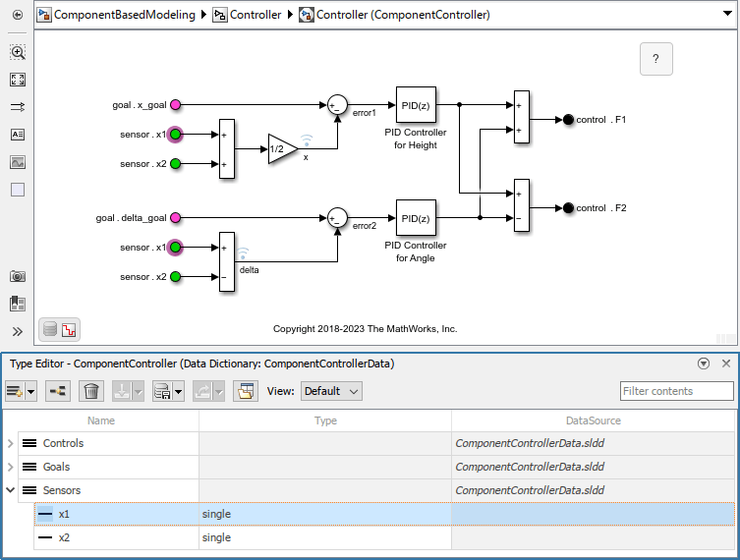Click the Filter contents input field

tap(676, 391)
